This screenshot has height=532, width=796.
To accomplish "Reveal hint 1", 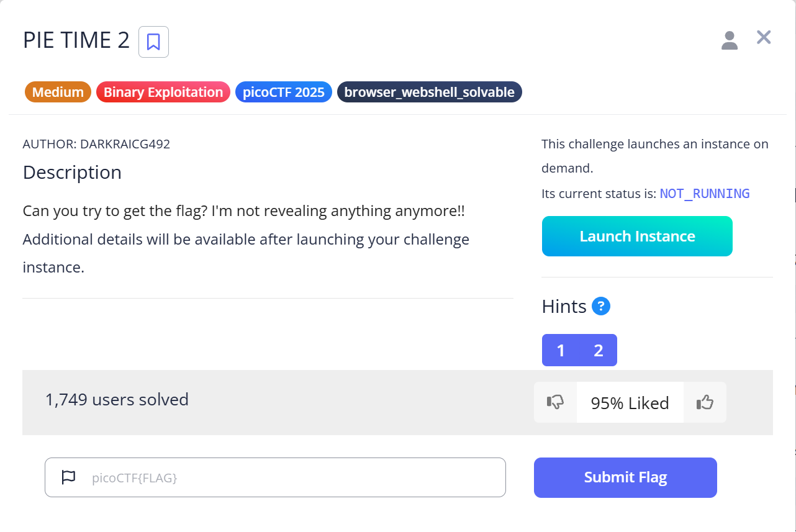I will [x=561, y=351].
